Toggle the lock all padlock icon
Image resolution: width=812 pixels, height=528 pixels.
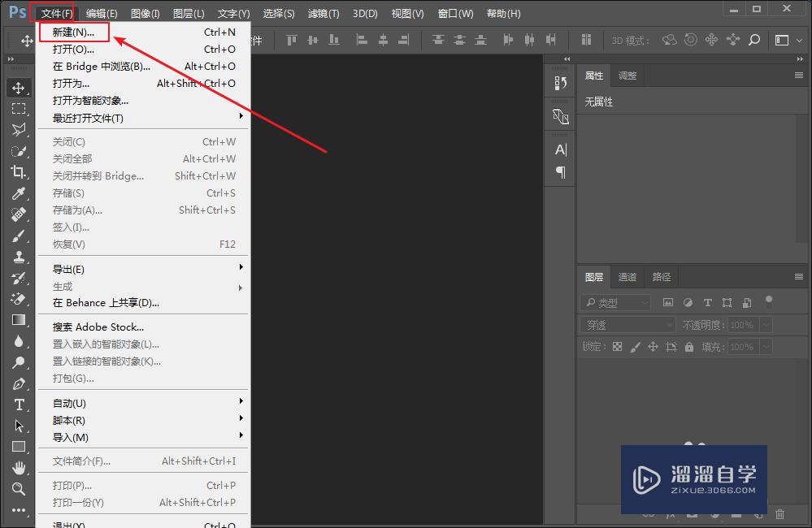point(689,347)
